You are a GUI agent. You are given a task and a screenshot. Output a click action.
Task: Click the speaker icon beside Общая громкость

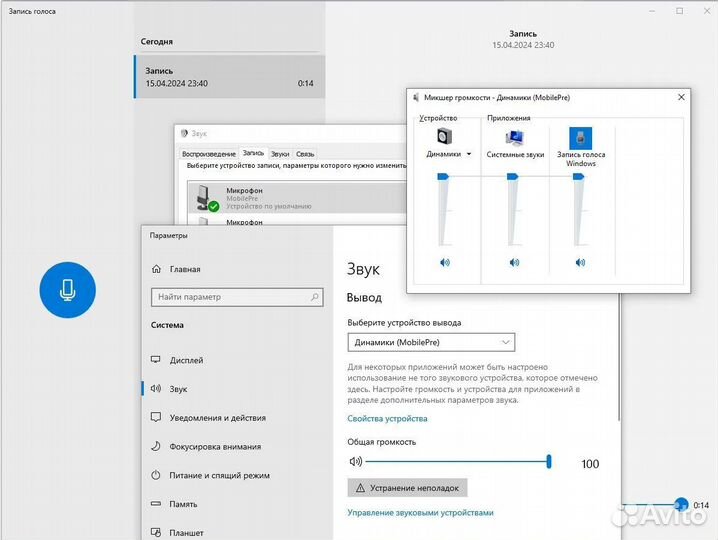click(x=354, y=462)
